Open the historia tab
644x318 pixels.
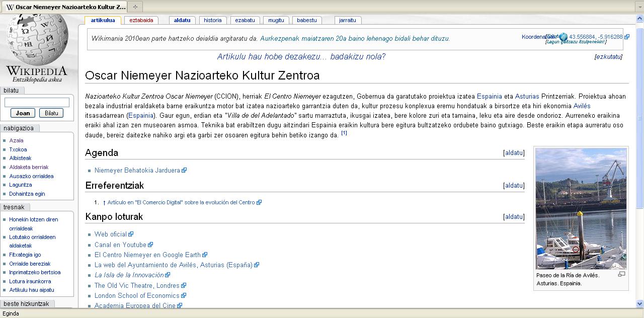[213, 20]
